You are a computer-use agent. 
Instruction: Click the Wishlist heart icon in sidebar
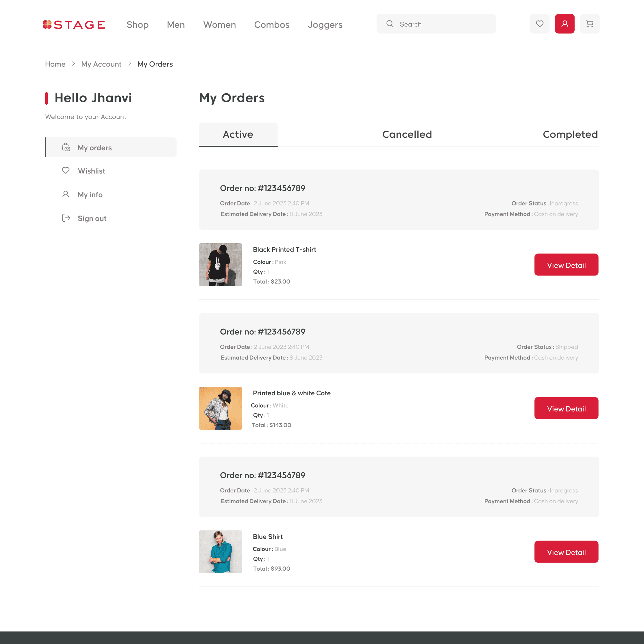(x=66, y=171)
